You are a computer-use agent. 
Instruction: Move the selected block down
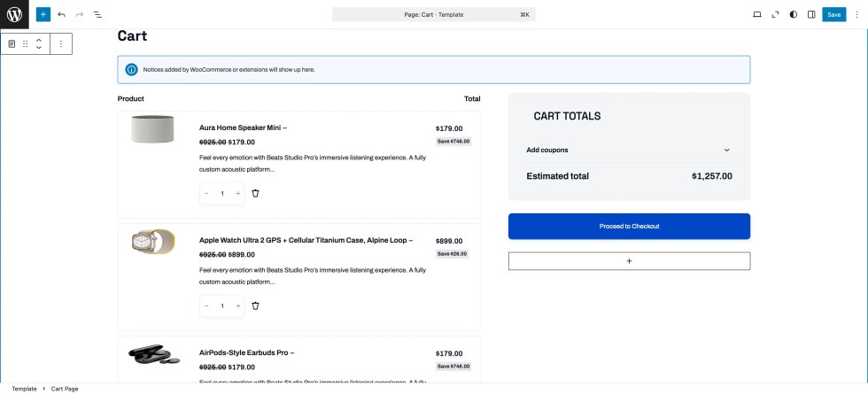pyautogui.click(x=39, y=48)
